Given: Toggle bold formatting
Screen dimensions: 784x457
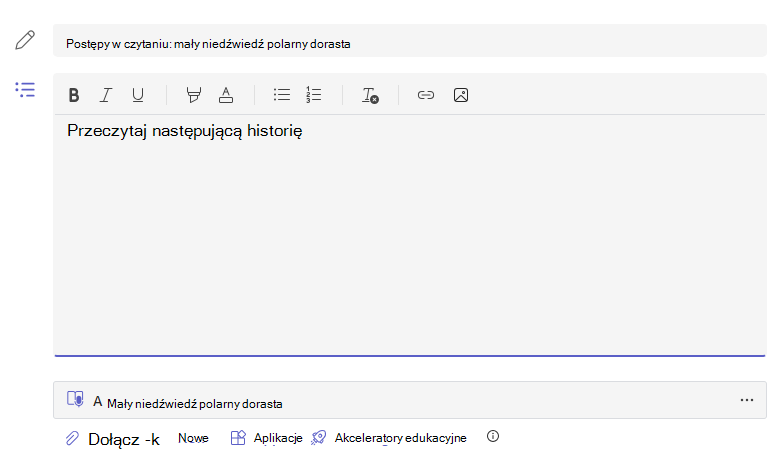Looking at the screenshot, I should (x=74, y=95).
